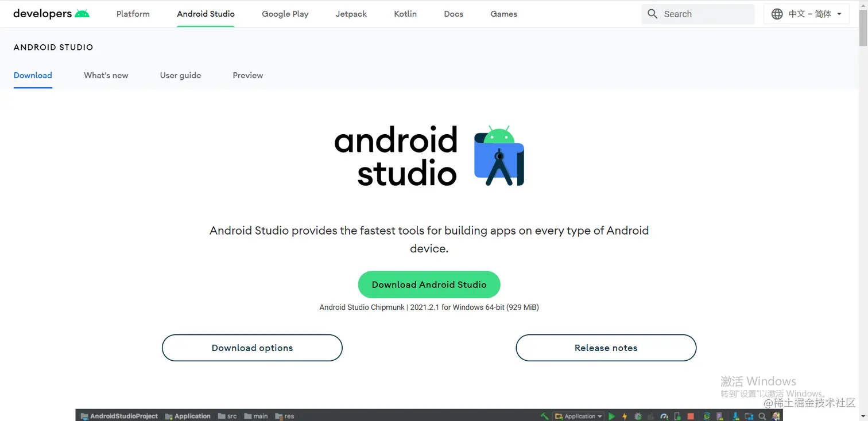Select the Download tab
Image resolution: width=868 pixels, height=421 pixels.
click(33, 75)
